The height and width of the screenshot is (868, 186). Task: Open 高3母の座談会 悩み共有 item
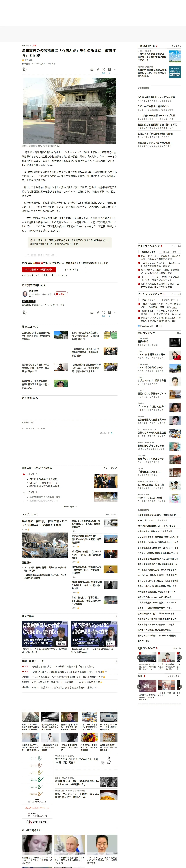coord(151,484)
